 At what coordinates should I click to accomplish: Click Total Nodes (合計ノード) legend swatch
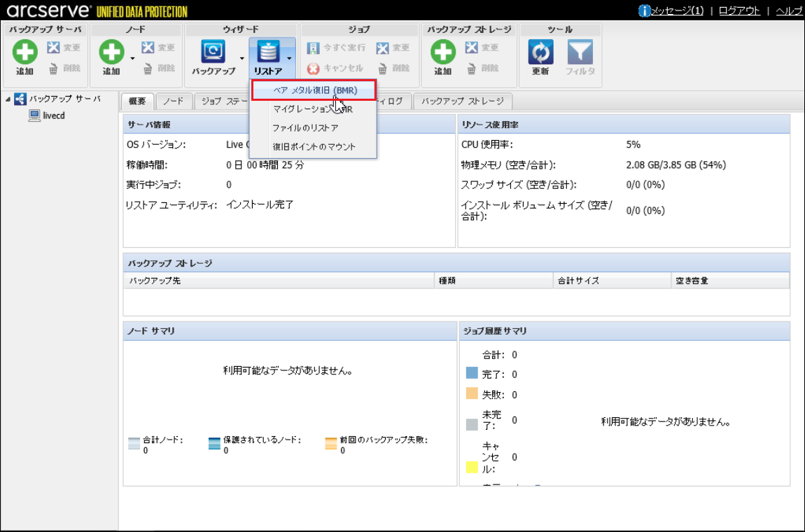tap(134, 444)
